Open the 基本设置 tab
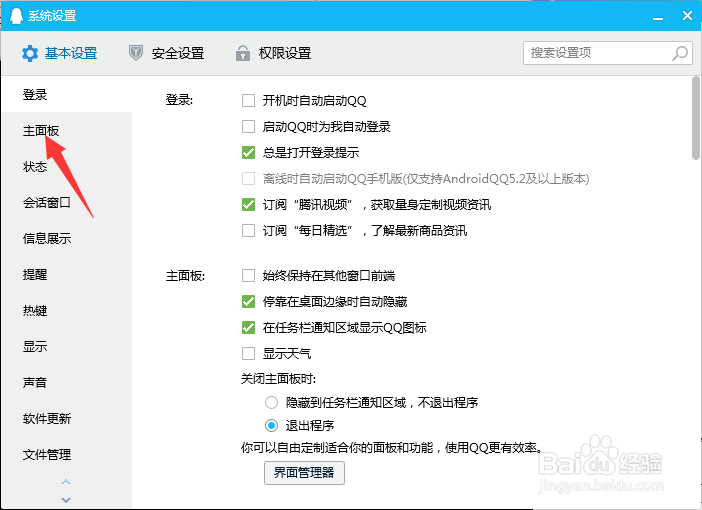 60,53
